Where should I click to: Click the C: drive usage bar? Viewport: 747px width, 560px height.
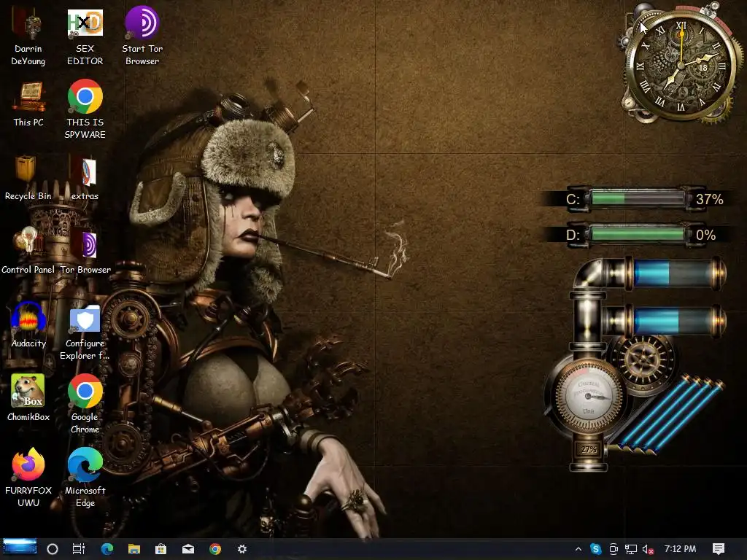click(x=638, y=198)
